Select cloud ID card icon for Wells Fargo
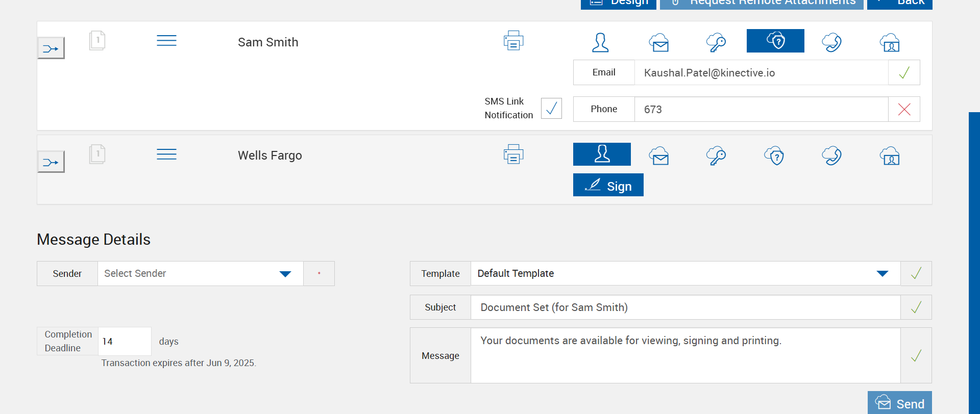Image resolution: width=980 pixels, height=414 pixels. (890, 156)
